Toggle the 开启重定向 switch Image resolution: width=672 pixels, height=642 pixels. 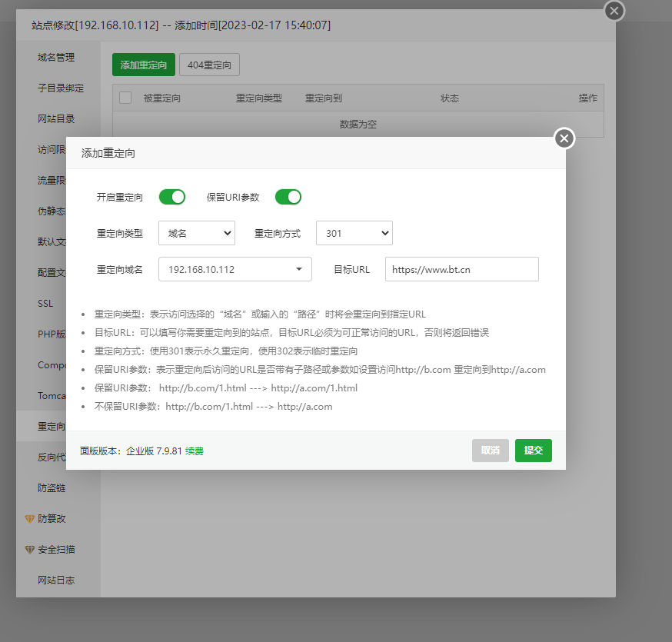point(172,197)
